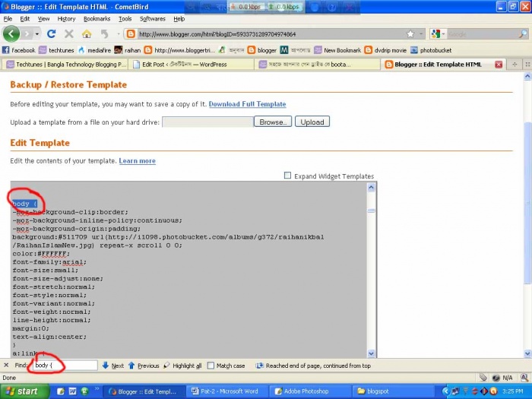
Task: Open the History menu
Action: [66, 19]
